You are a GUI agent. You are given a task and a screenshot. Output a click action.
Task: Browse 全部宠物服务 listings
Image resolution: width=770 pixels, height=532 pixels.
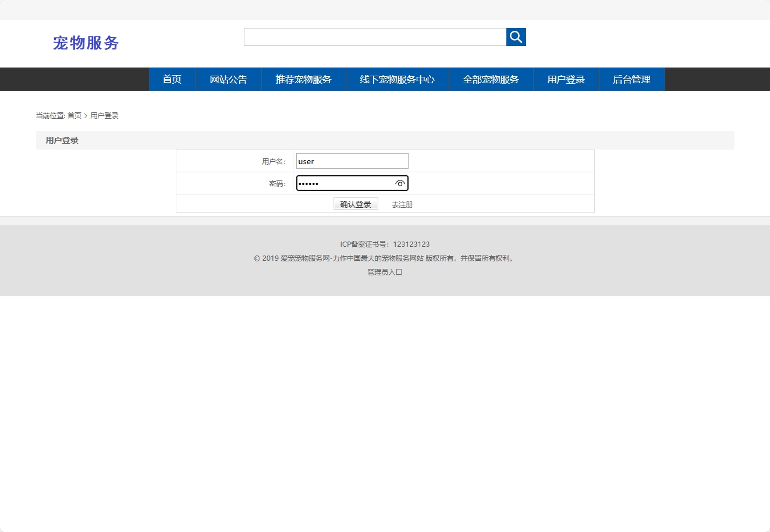[491, 79]
